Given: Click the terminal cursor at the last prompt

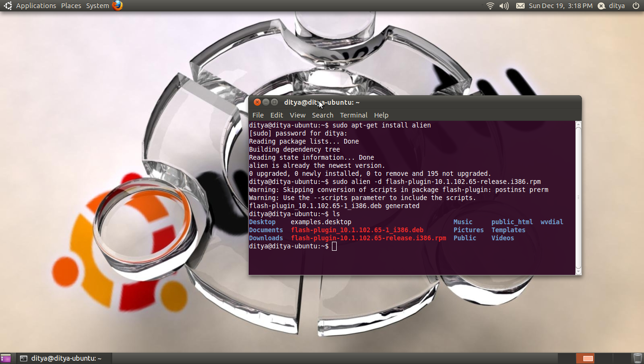Looking at the screenshot, I should pyautogui.click(x=334, y=246).
